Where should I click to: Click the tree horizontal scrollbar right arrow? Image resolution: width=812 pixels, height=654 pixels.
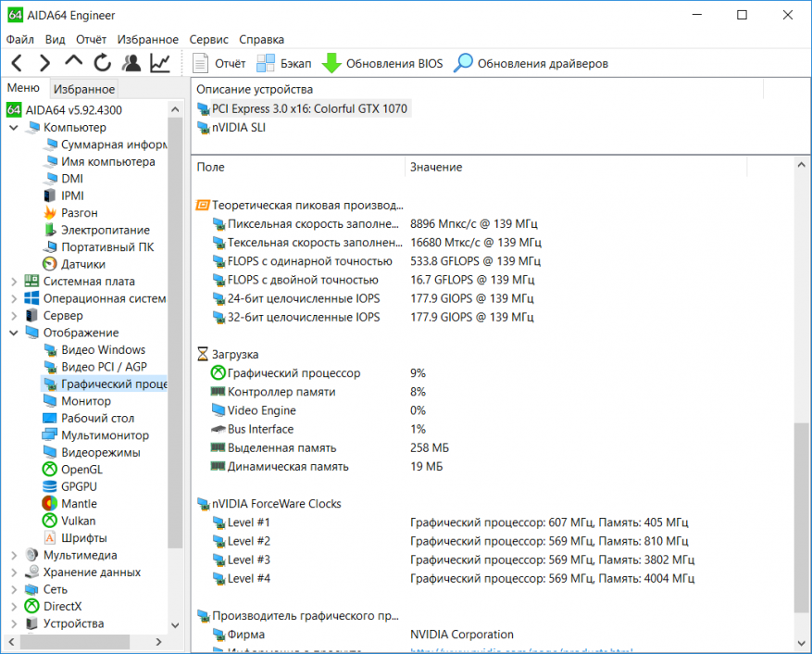coord(158,642)
